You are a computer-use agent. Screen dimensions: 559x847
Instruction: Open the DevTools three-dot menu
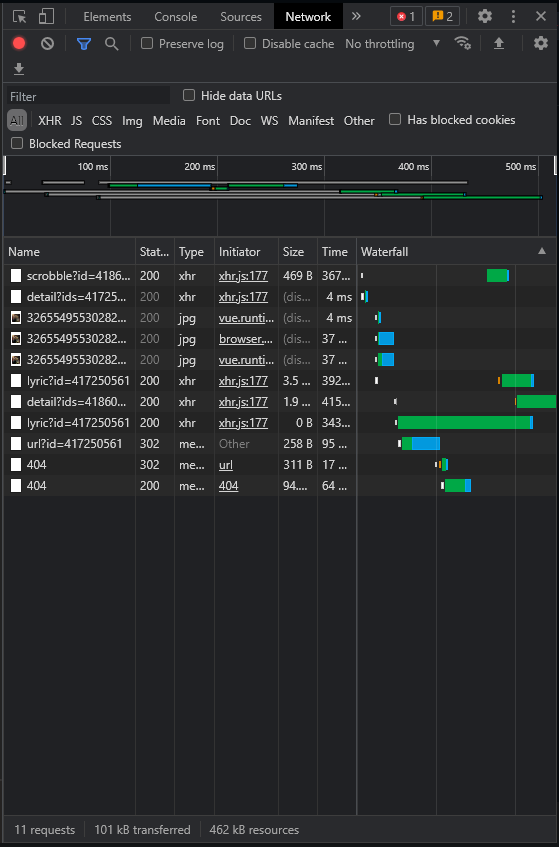click(513, 16)
